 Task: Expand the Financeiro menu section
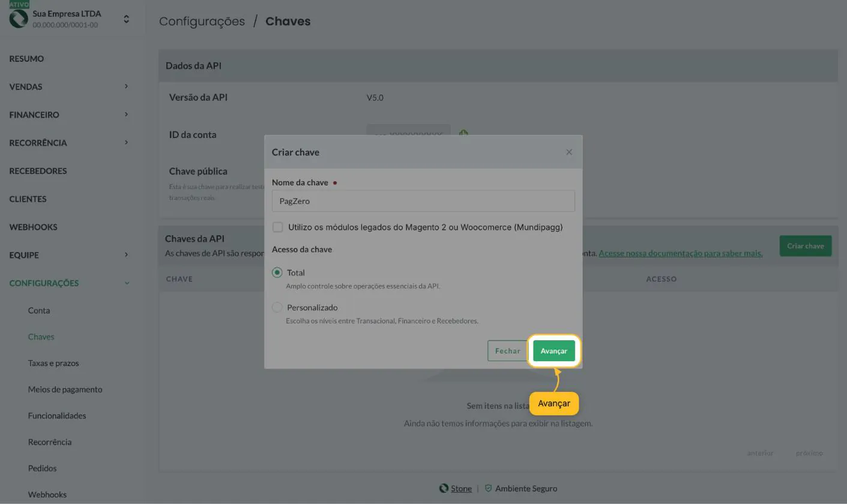click(126, 115)
